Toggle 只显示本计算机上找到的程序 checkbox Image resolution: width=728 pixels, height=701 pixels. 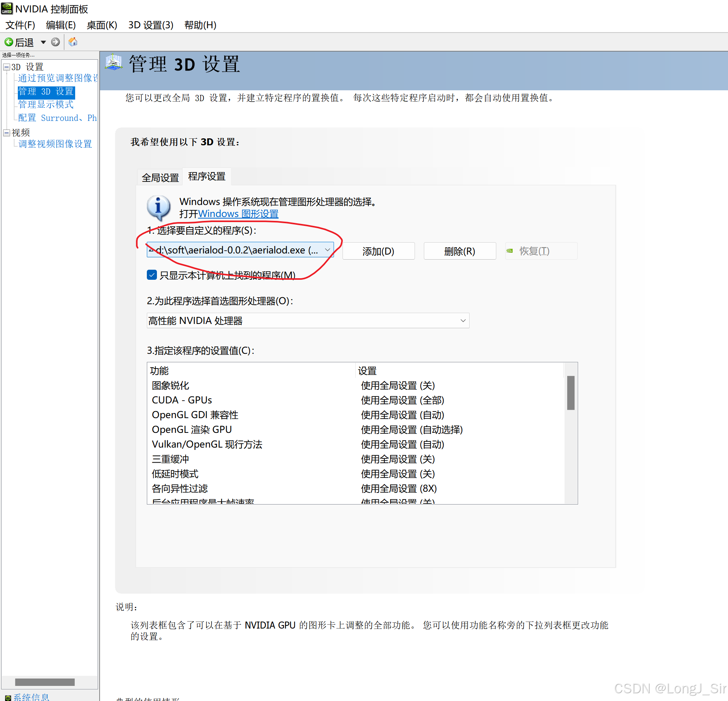(x=152, y=275)
